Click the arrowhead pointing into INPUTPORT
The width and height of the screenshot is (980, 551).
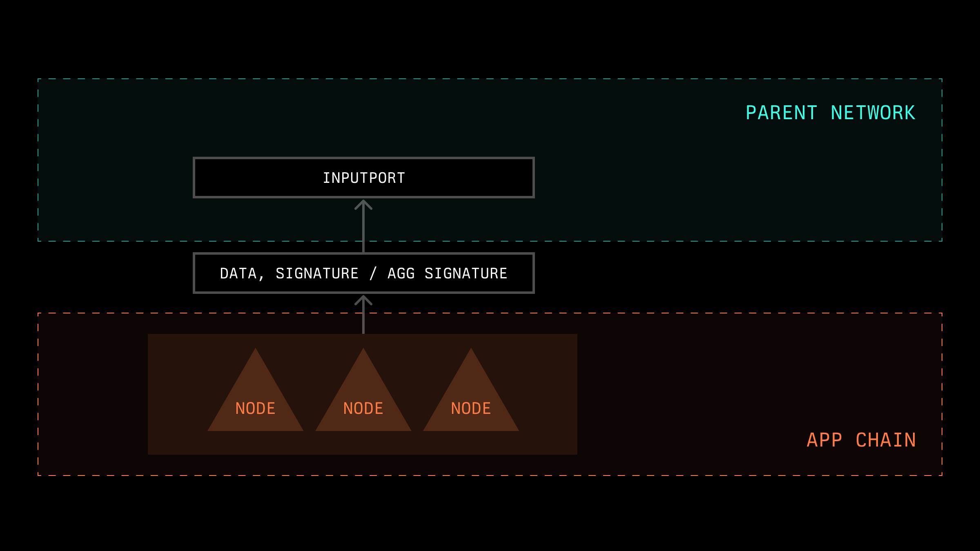point(363,204)
